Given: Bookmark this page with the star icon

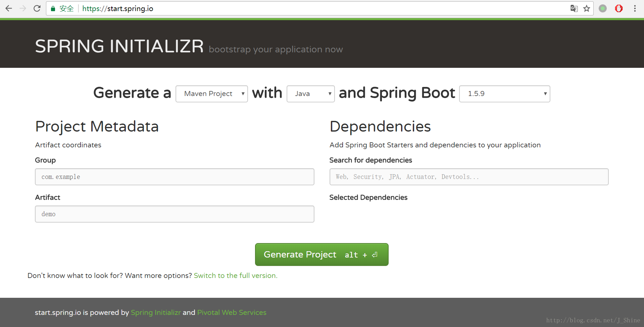Looking at the screenshot, I should 586,8.
